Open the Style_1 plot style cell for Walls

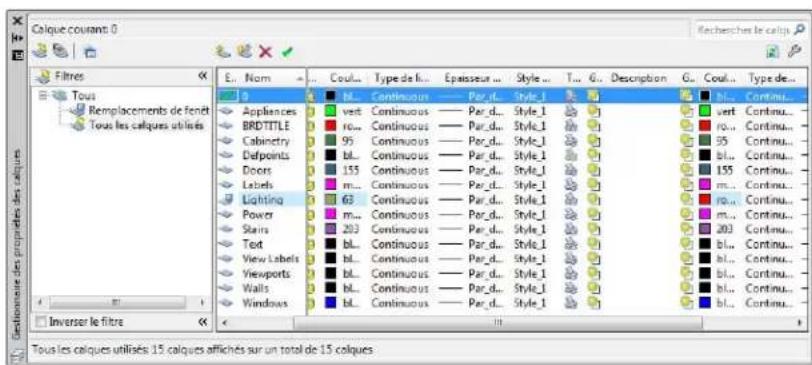click(530, 288)
